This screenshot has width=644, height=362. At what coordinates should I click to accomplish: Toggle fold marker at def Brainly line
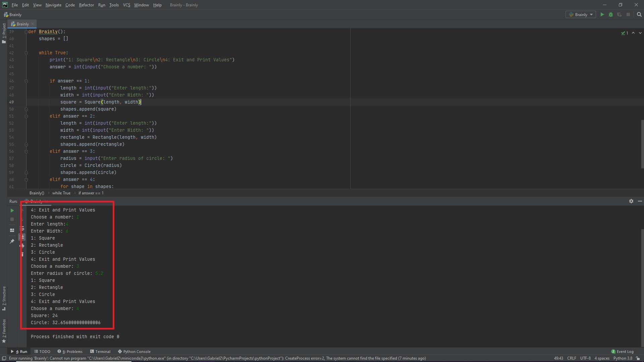click(26, 32)
